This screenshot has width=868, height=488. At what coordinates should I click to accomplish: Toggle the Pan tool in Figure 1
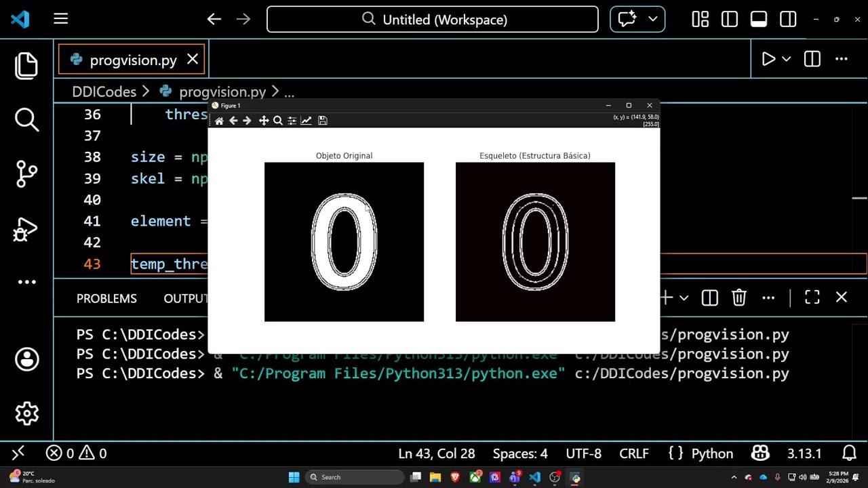264,121
